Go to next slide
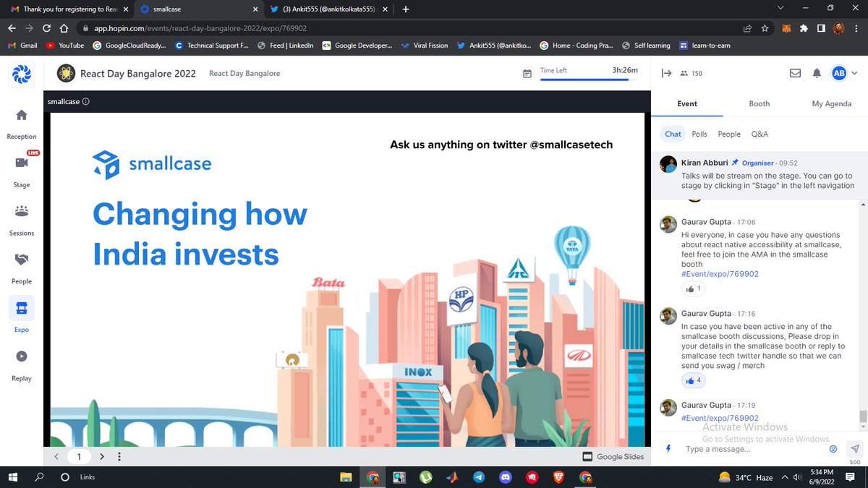Viewport: 868px width, 488px height. click(102, 456)
